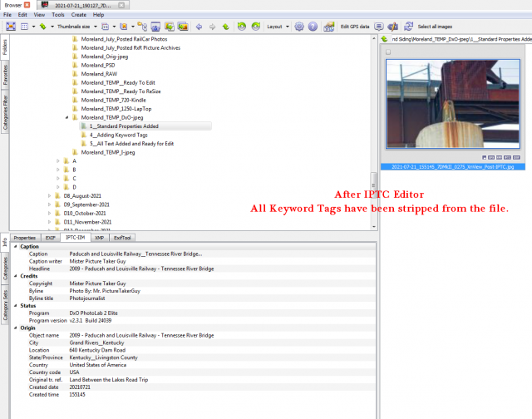Go back with the blue left arrow

pos(199,27)
